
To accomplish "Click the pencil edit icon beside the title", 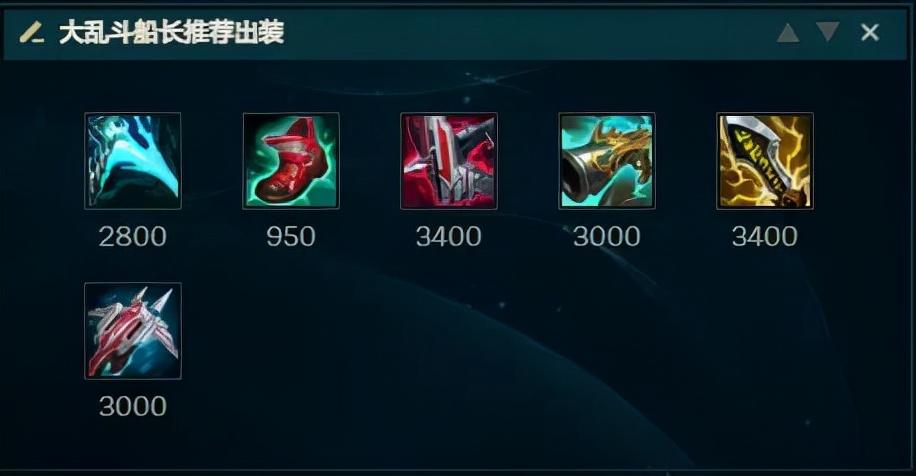I will click(31, 32).
